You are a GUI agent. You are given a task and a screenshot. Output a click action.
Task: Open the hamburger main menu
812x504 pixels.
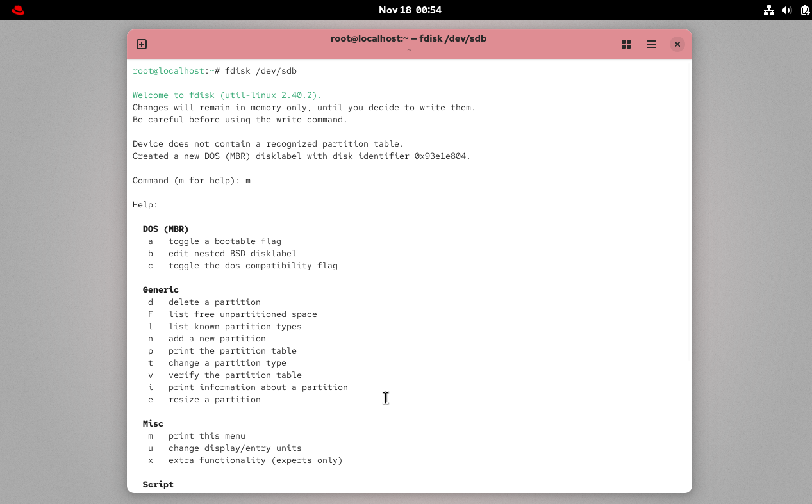(x=651, y=44)
